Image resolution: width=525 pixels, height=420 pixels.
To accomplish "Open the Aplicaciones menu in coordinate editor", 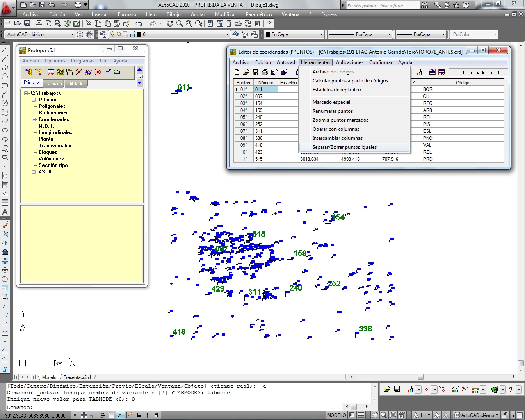I will point(349,62).
